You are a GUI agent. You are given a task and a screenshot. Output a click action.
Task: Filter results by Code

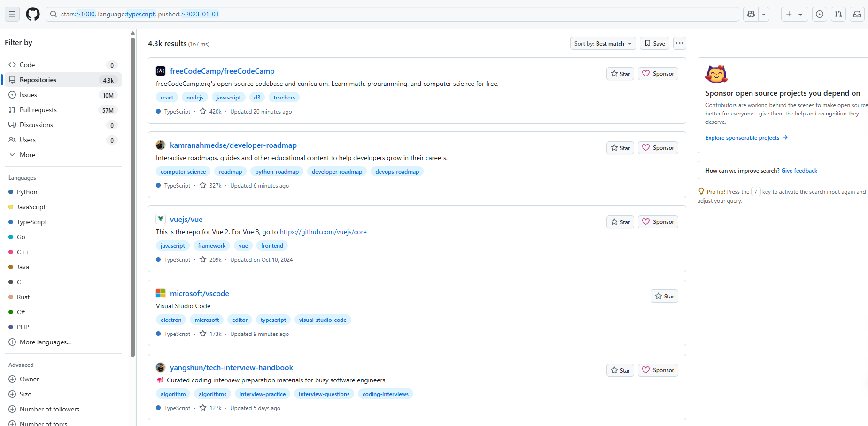63,65
